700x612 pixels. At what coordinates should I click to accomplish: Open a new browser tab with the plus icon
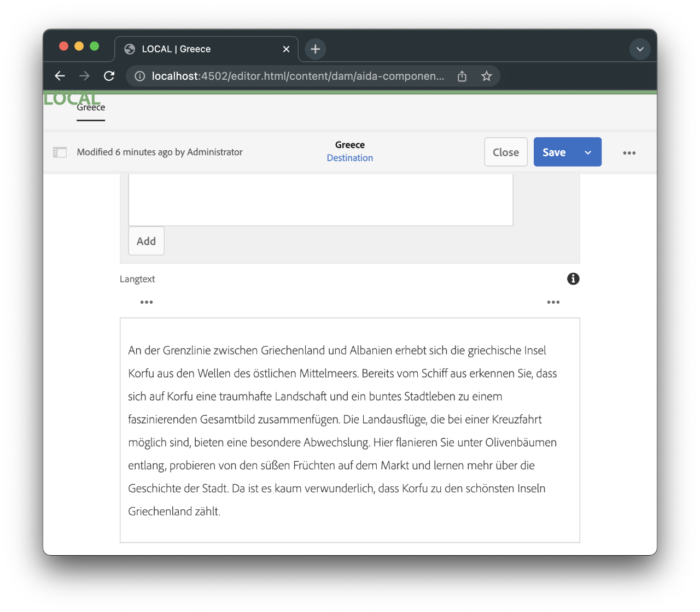[314, 49]
